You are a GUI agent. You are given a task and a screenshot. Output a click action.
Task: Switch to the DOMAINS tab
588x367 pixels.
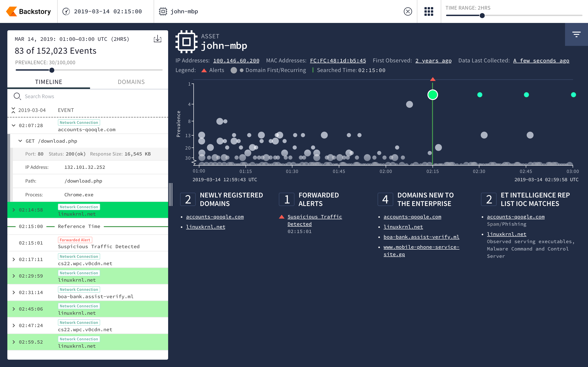pos(131,82)
